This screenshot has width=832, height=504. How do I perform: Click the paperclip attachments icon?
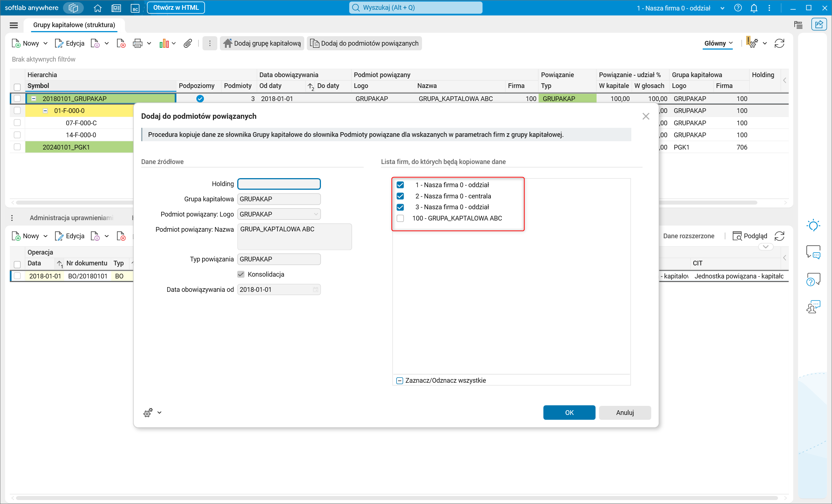188,43
